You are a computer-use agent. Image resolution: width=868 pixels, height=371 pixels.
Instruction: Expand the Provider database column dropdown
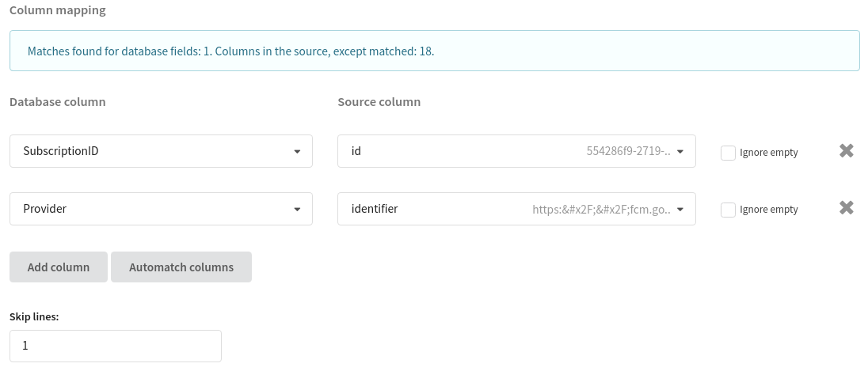(161, 209)
